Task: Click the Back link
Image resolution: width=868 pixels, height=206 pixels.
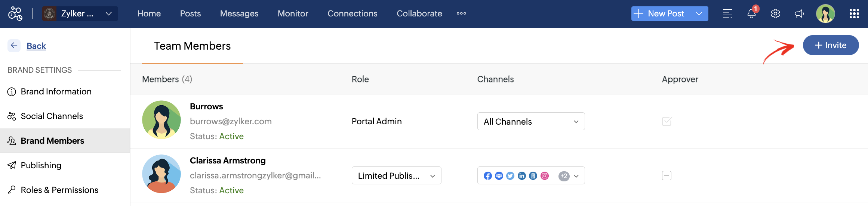Action: click(36, 46)
